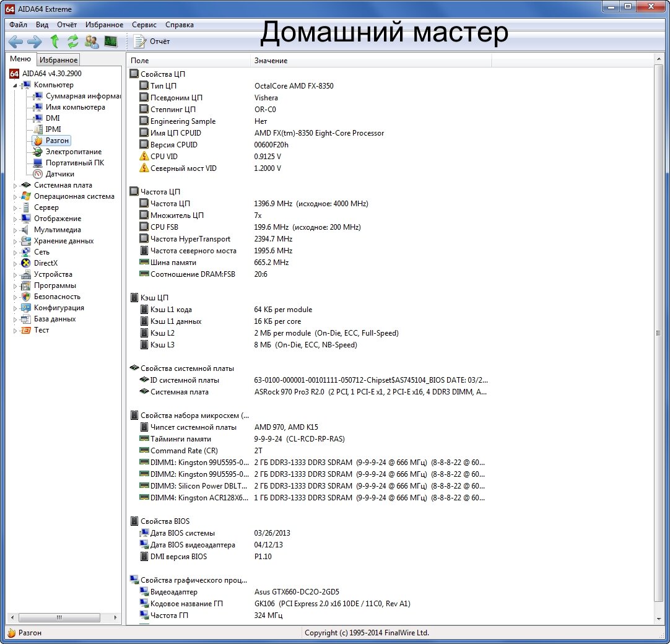The width and height of the screenshot is (670, 644).
Task: Open the Сервис menu
Action: tap(144, 25)
